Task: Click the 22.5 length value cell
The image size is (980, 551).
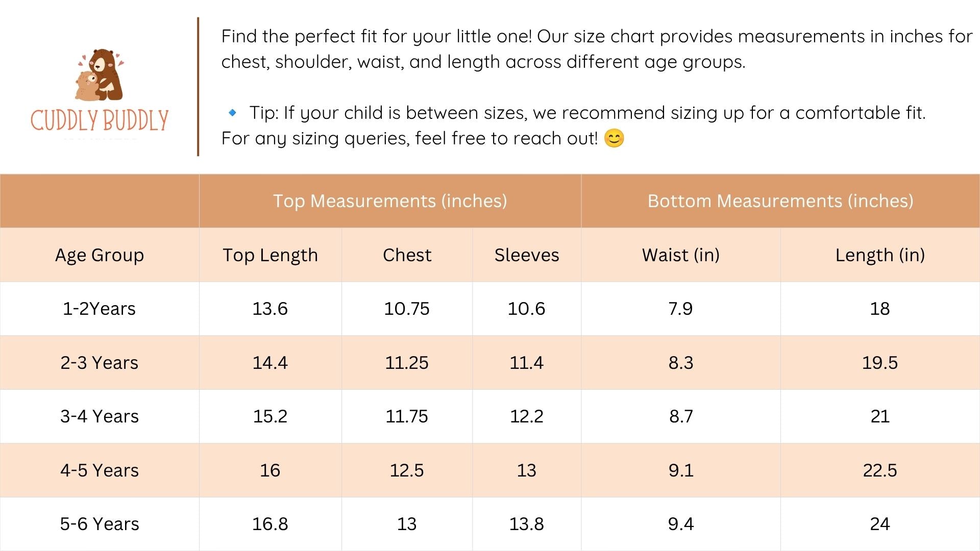Action: click(x=880, y=470)
